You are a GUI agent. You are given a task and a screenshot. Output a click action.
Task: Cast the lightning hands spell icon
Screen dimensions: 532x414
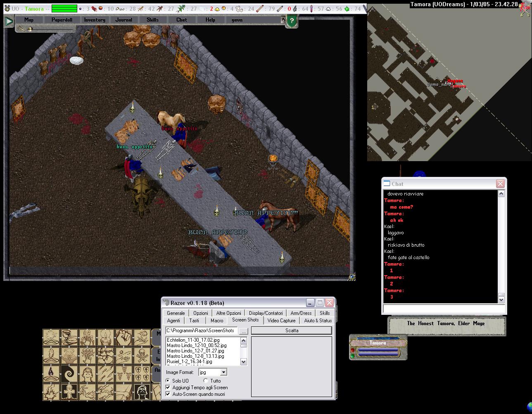coord(87,392)
